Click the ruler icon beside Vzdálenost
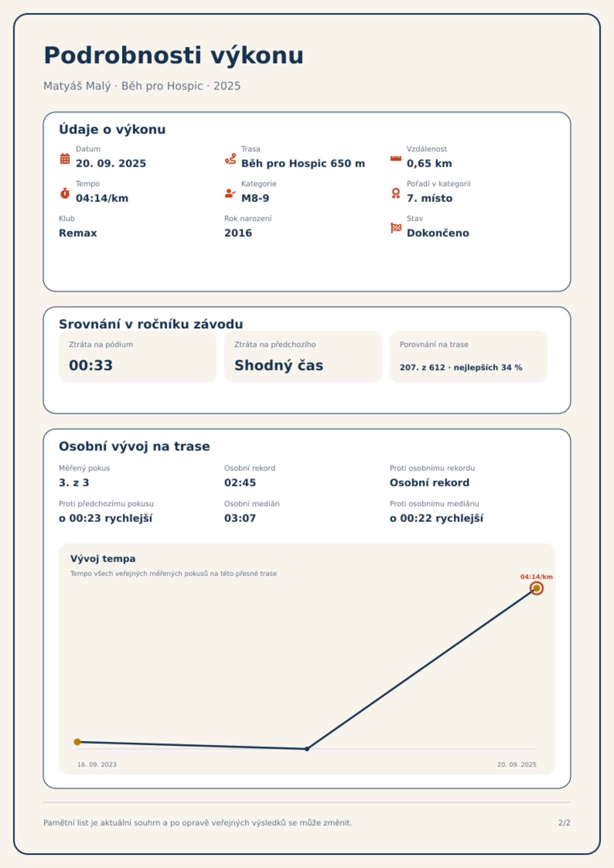This screenshot has height=868, width=614. (x=396, y=158)
